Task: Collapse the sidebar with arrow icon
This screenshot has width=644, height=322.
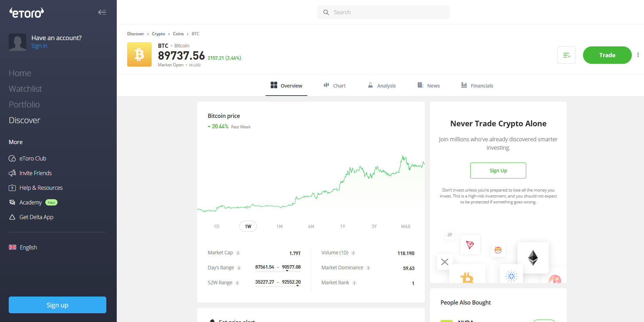Action: click(x=102, y=12)
